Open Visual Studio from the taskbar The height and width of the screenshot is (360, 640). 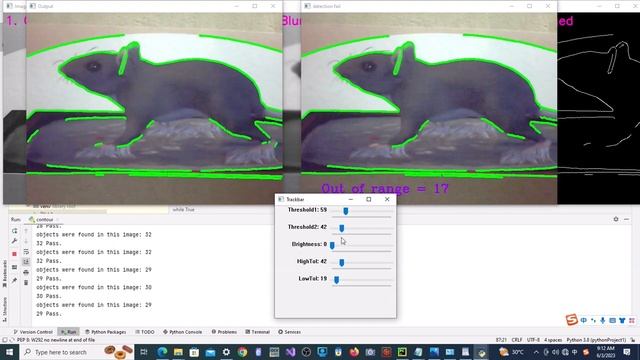pyautogui.click(x=290, y=352)
